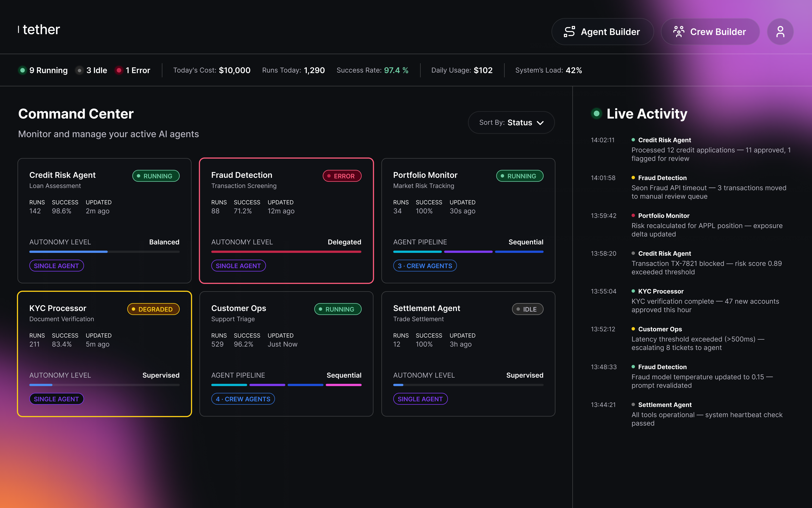Open 13:58:20 Credit Risk Agent activity entry
This screenshot has width=812, height=508.
pos(691,262)
